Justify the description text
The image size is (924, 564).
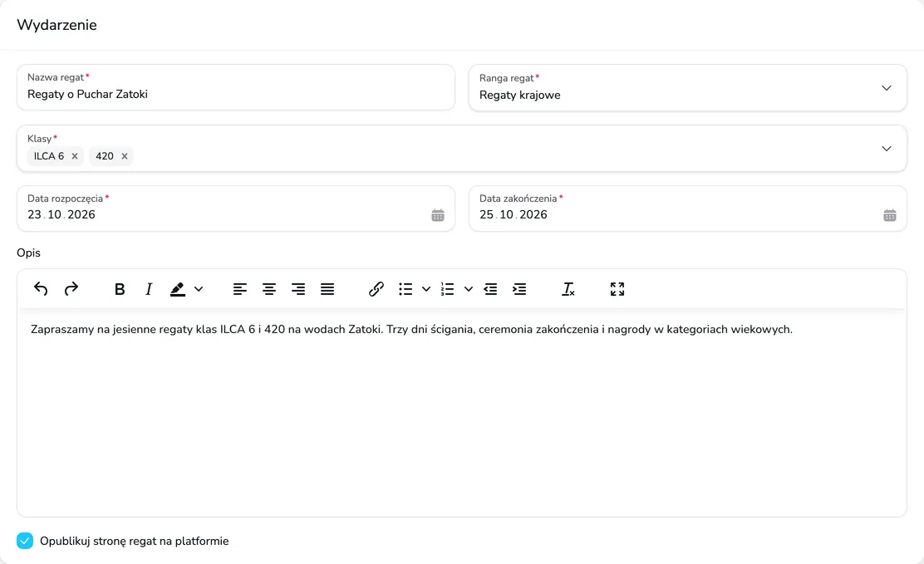point(327,289)
